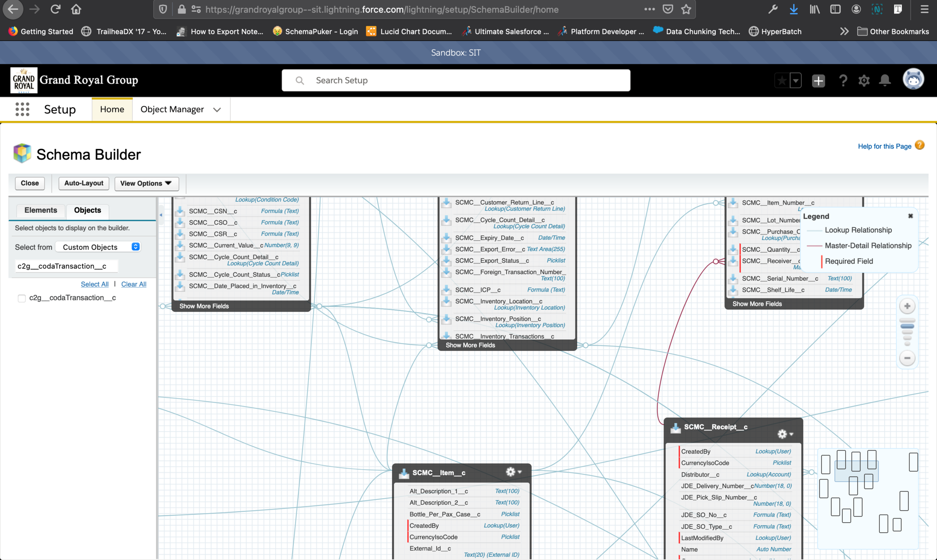Viewport: 937px width, 560px height.
Task: Collapse the left sidebar panel arrow
Action: [161, 215]
